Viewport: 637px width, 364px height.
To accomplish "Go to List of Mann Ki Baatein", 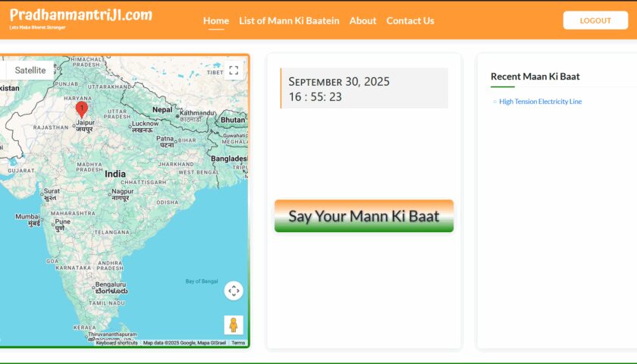I will click(289, 20).
